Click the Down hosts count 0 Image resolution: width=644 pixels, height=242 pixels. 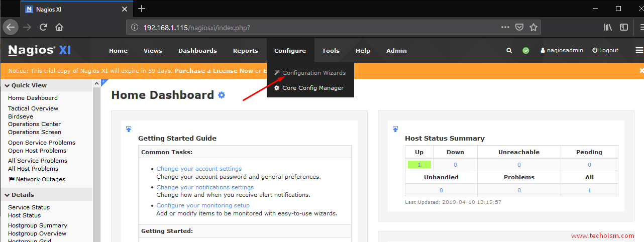coord(455,165)
